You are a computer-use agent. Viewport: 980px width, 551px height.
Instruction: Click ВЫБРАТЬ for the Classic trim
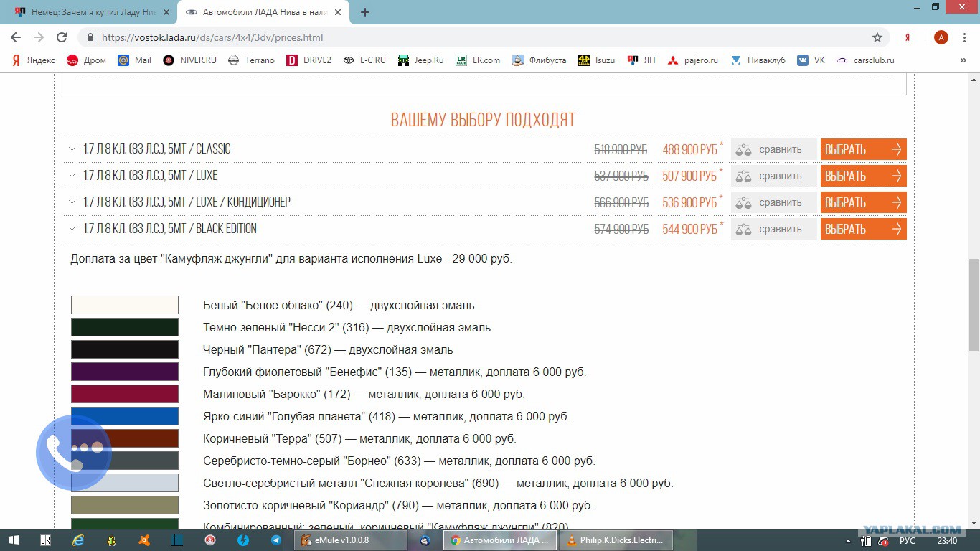864,149
